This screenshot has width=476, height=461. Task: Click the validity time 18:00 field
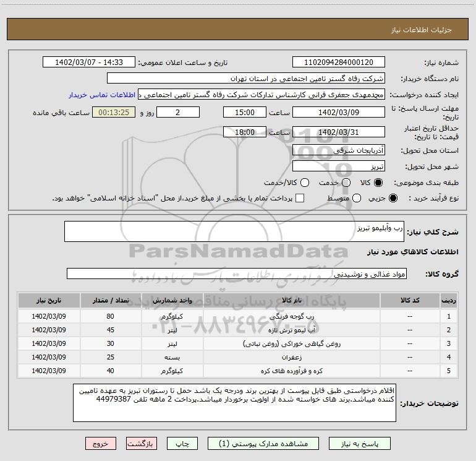(245, 132)
